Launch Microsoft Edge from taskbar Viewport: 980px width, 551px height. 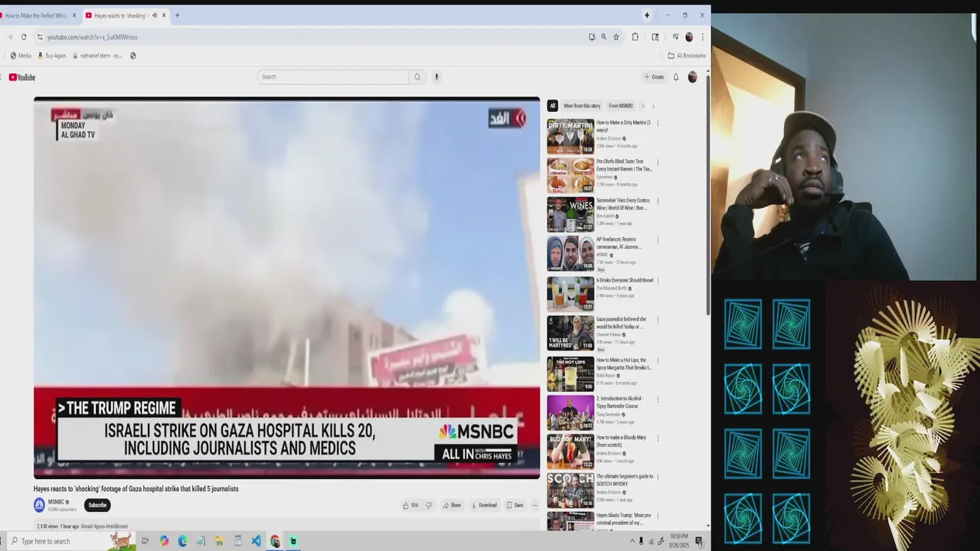click(182, 541)
